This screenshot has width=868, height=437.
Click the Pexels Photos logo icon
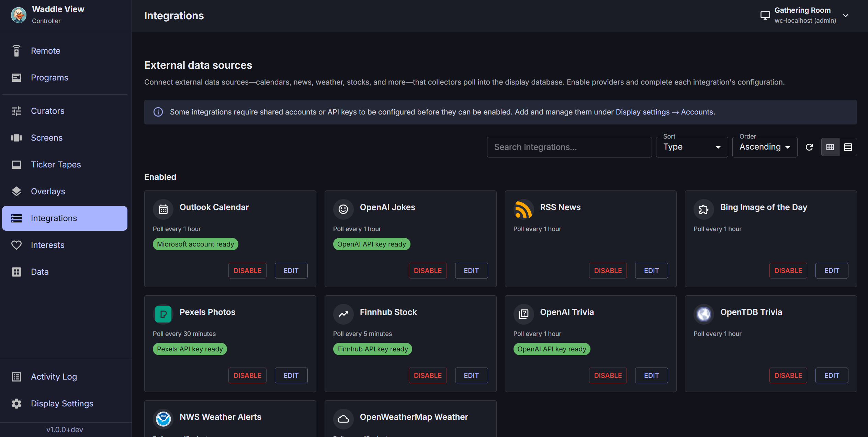pyautogui.click(x=163, y=314)
